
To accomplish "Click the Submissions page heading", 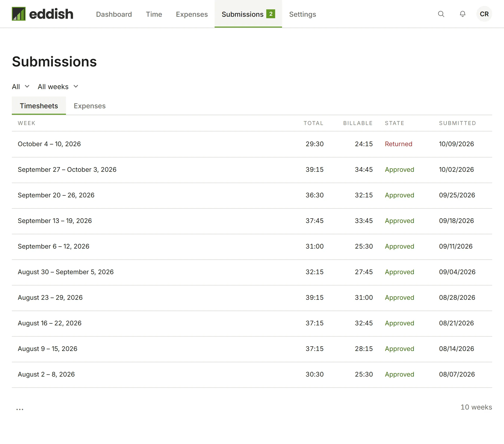I will tap(54, 62).
